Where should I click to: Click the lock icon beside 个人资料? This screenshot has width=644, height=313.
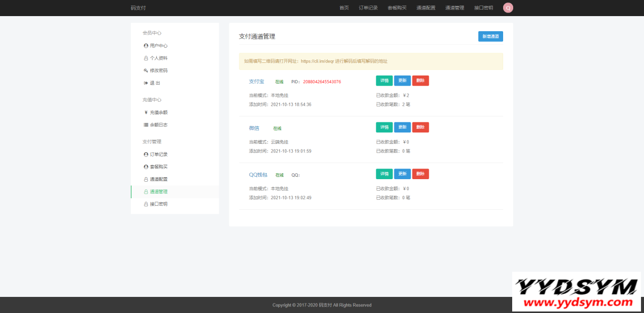pos(146,58)
